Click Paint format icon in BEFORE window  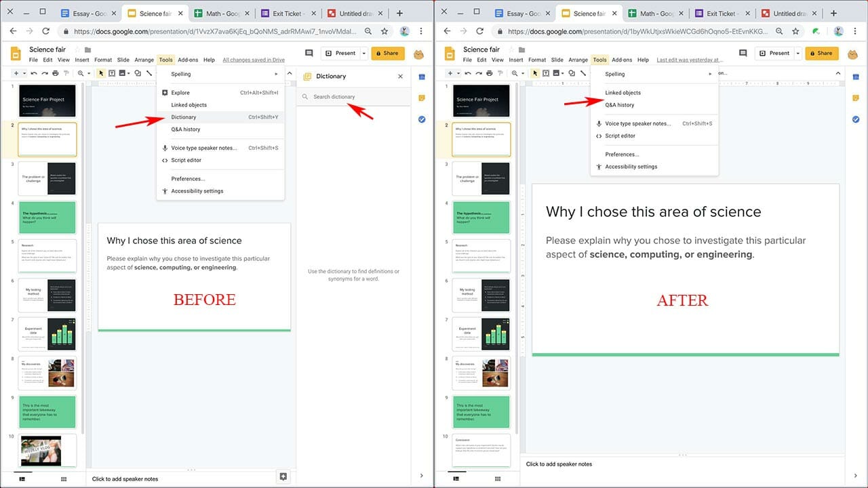click(x=66, y=73)
